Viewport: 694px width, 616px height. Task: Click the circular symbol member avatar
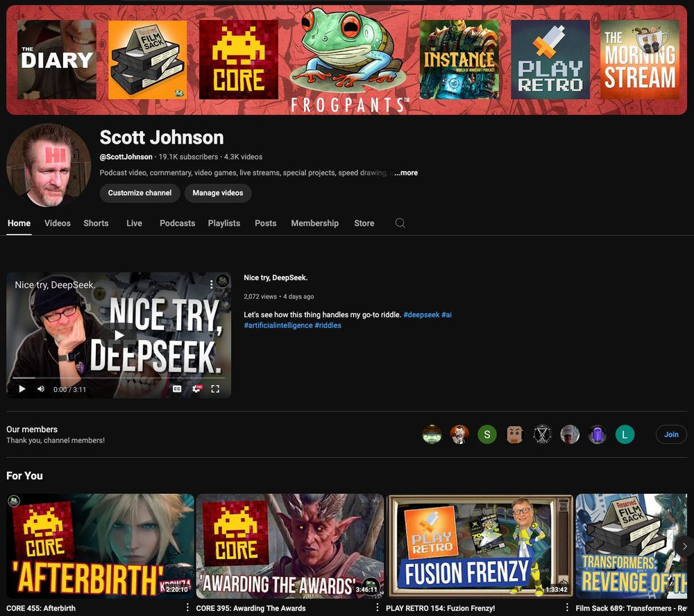coord(542,434)
